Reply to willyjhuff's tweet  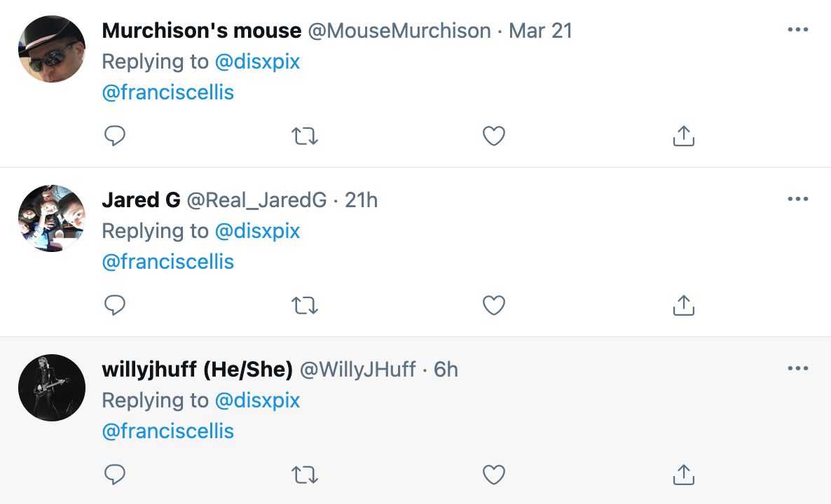click(x=115, y=475)
